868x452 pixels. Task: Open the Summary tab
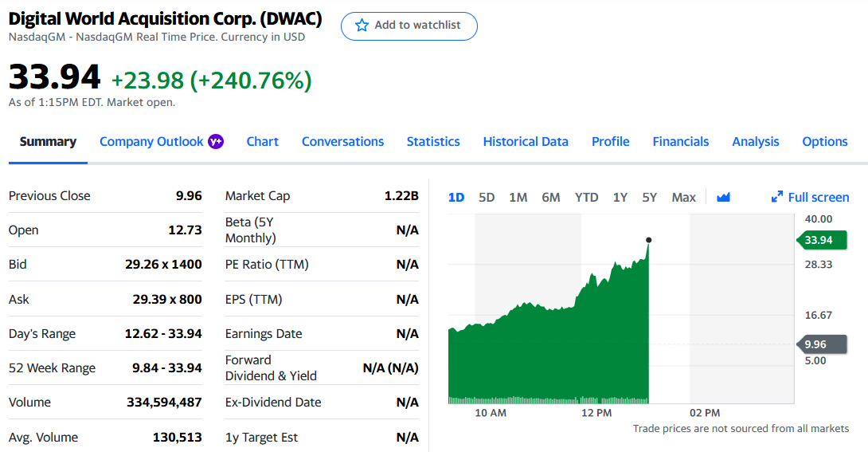(x=48, y=142)
